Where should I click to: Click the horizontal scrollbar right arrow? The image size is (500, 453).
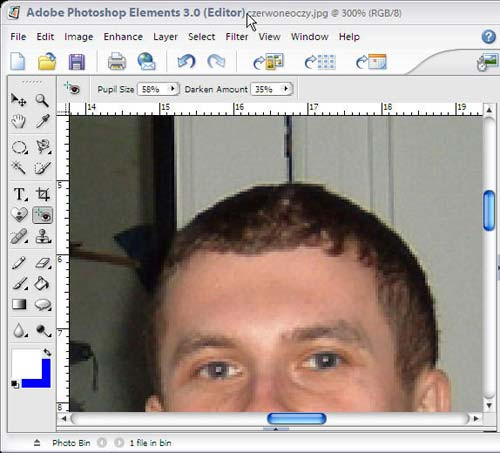[476, 418]
